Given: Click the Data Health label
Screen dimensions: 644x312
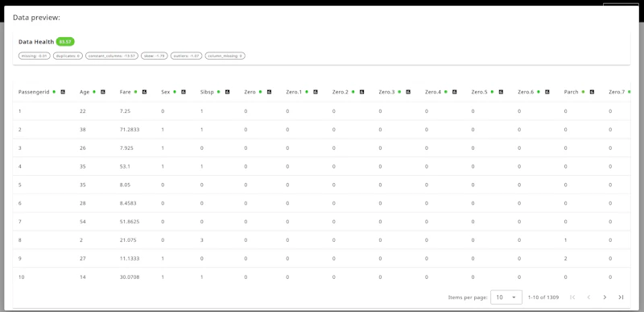Looking at the screenshot, I should [x=36, y=42].
